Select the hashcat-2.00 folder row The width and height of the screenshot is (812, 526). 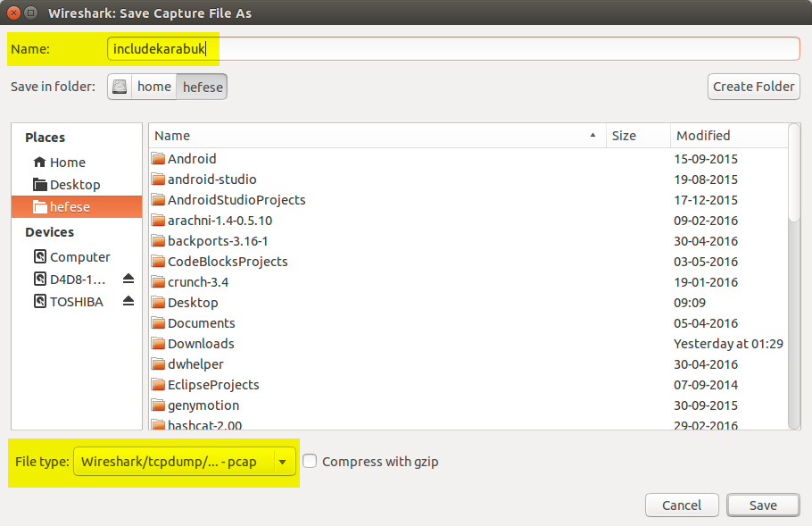coord(468,425)
